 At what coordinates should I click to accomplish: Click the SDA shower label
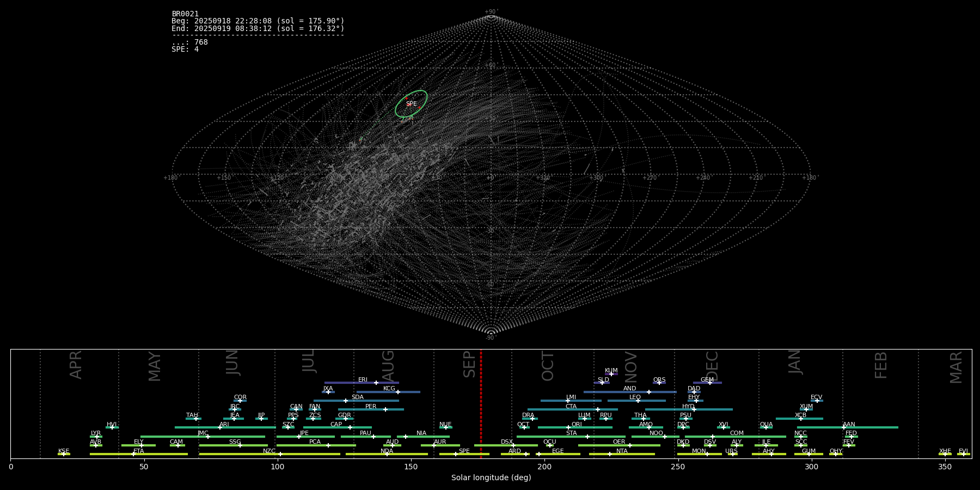[358, 397]
